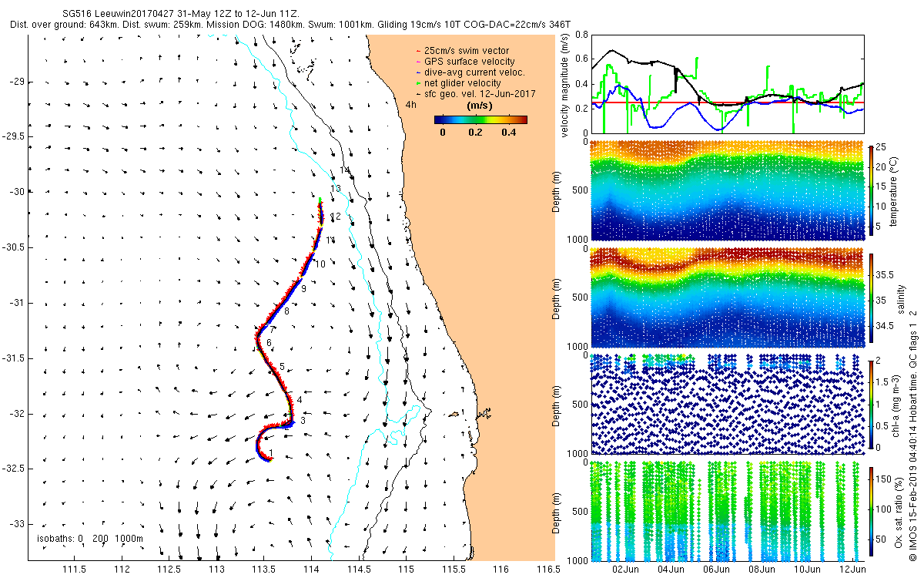Click the 02Jun date tick label
The height and width of the screenshot is (578, 924).
pos(625,569)
